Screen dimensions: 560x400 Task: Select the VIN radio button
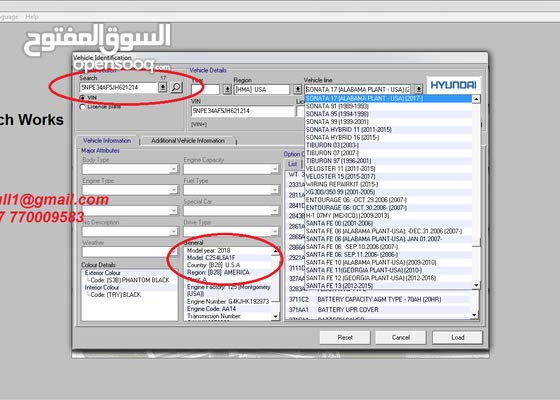coord(82,98)
